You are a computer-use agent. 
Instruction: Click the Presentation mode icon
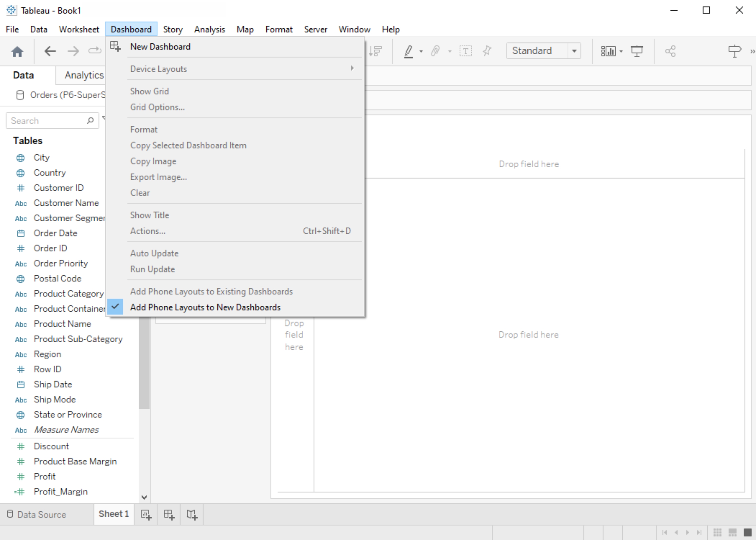tap(637, 51)
